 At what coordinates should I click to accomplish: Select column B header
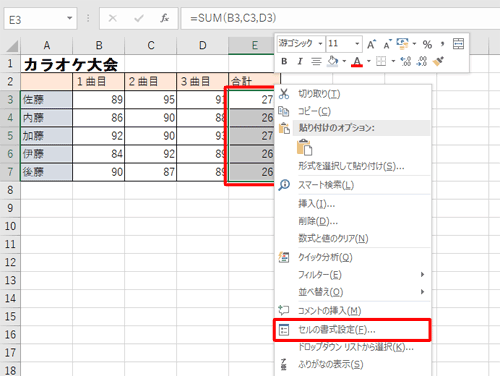pos(99,45)
